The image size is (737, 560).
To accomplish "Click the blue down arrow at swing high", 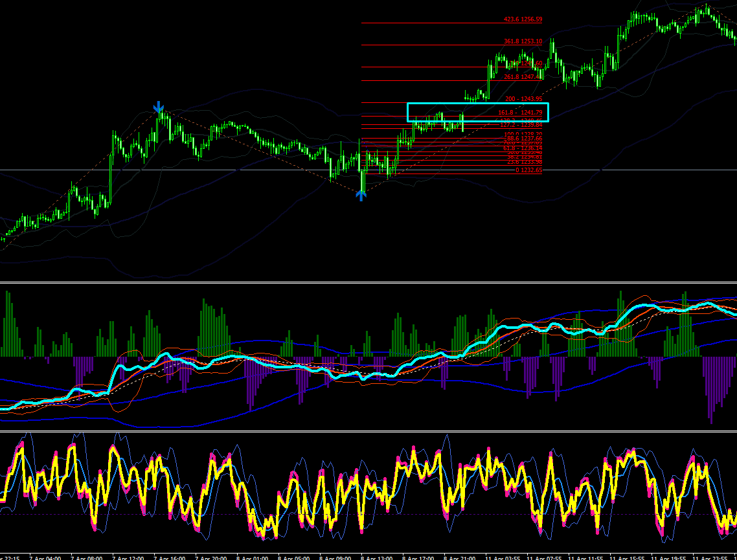I will (159, 107).
